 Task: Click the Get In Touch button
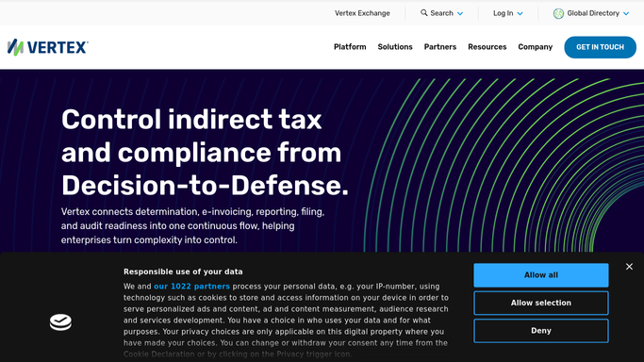600,47
